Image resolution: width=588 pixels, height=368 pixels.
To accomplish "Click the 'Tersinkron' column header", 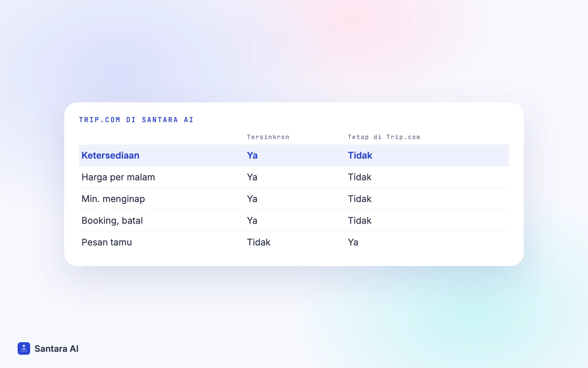I will click(x=268, y=137).
